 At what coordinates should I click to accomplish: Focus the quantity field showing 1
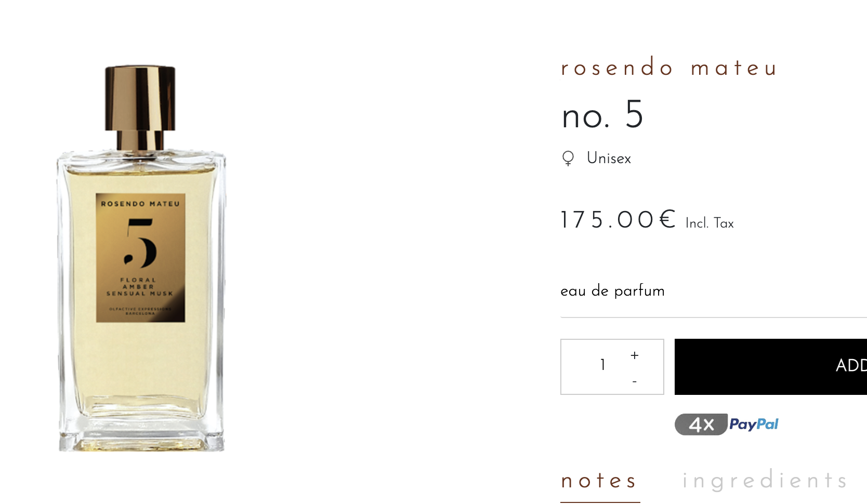pos(602,365)
